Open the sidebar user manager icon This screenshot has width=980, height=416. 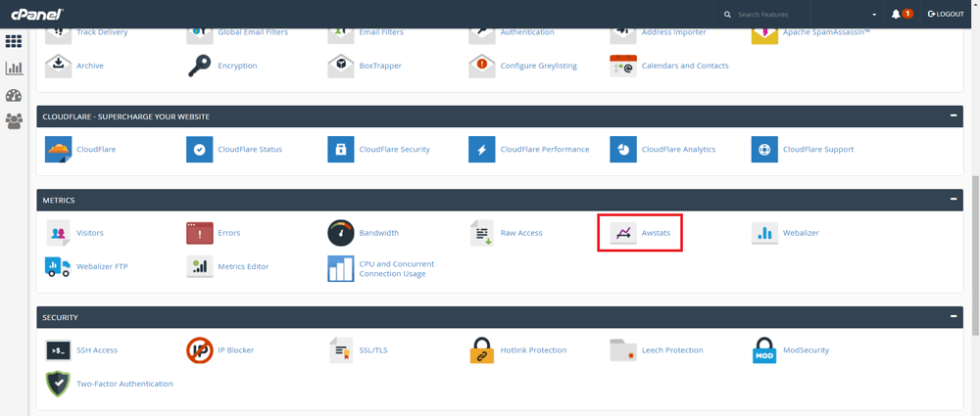tap(14, 121)
